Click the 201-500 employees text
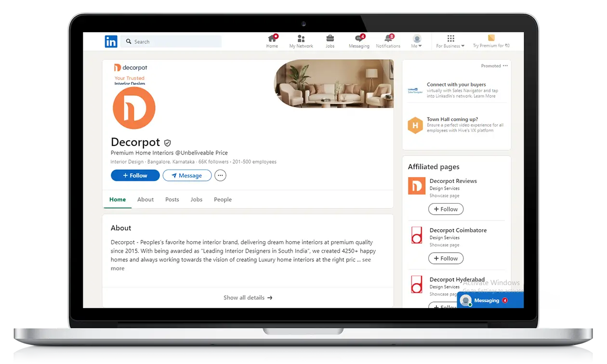The height and width of the screenshot is (364, 607). (x=254, y=162)
